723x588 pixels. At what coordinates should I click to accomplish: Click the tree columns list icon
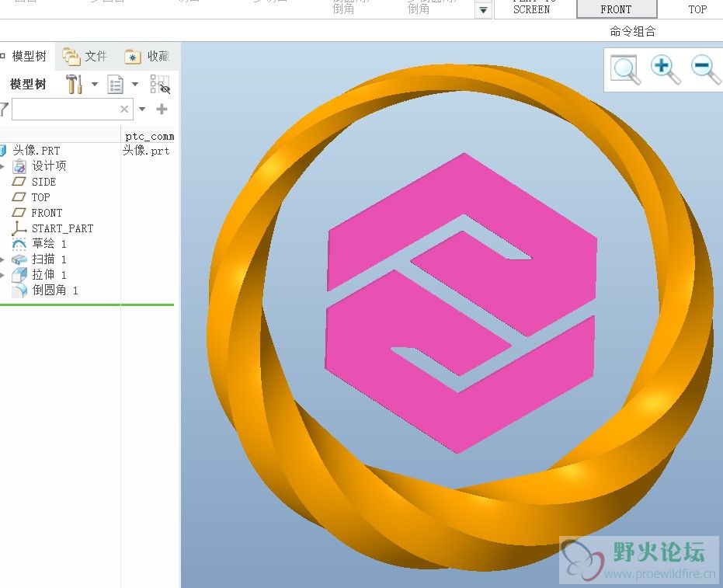coord(115,85)
